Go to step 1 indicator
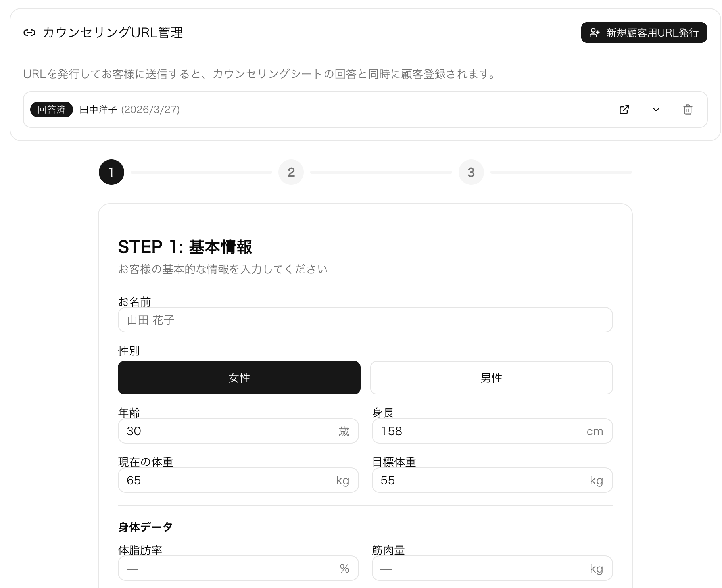The image size is (722, 588). pos(111,172)
